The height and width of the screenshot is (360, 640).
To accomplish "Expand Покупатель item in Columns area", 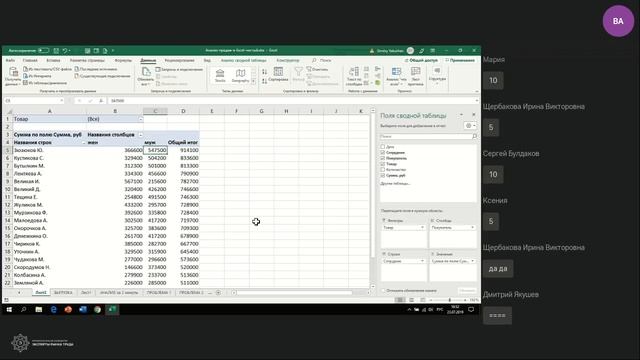I will coord(472,227).
